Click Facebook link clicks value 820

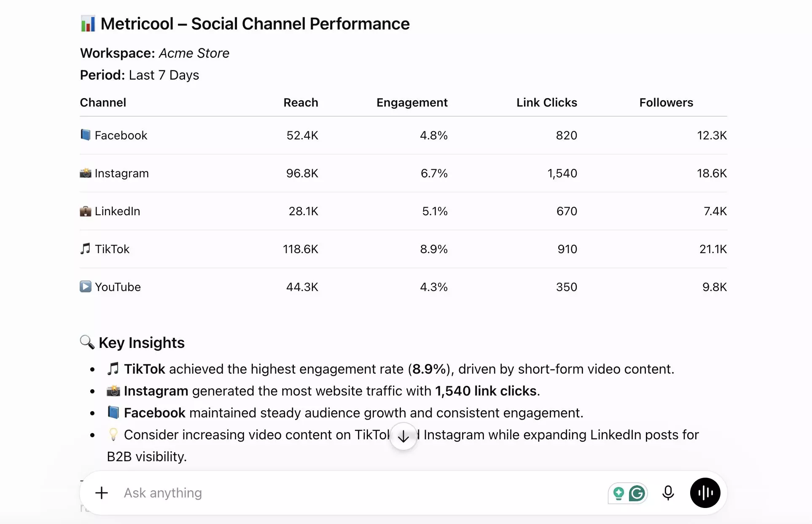tap(567, 135)
